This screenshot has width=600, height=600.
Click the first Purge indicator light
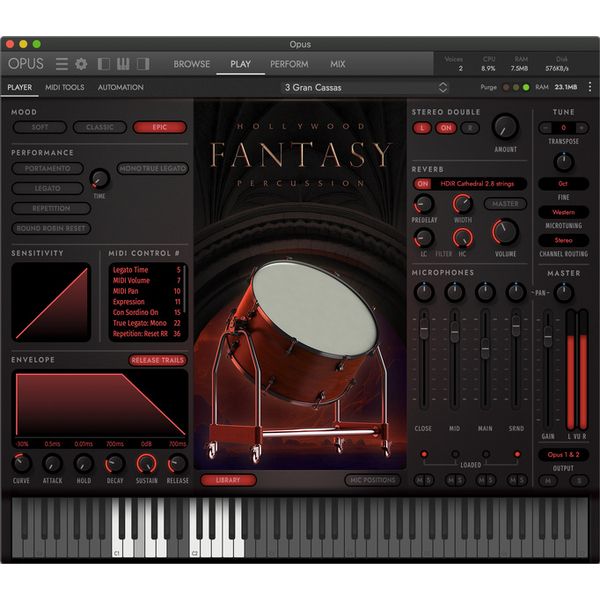[506, 88]
